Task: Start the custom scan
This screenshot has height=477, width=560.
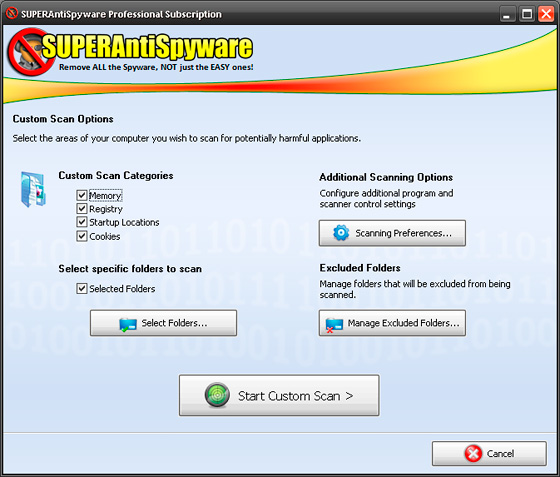Action: (279, 395)
